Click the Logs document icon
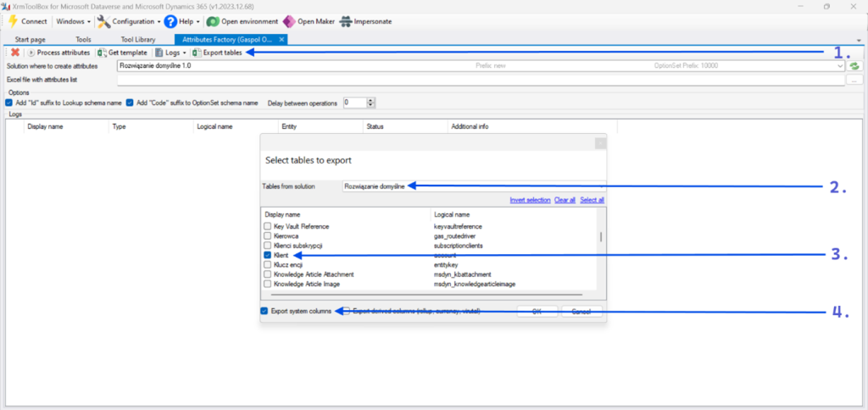The width and height of the screenshot is (868, 410). coord(159,53)
